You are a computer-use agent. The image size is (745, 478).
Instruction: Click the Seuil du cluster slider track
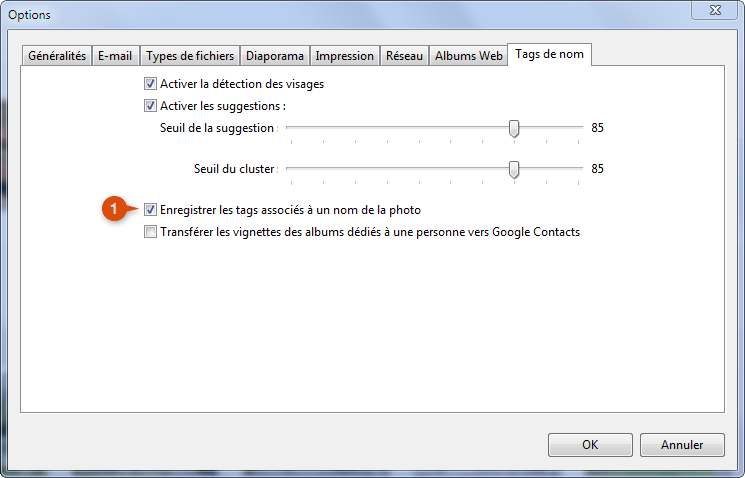point(434,168)
